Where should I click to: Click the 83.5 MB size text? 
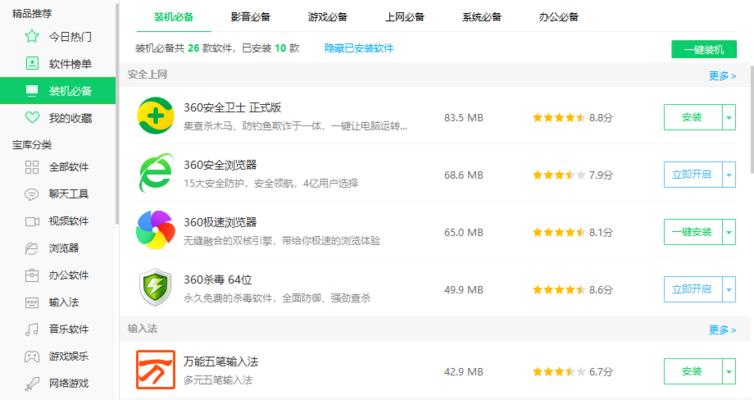pos(464,118)
